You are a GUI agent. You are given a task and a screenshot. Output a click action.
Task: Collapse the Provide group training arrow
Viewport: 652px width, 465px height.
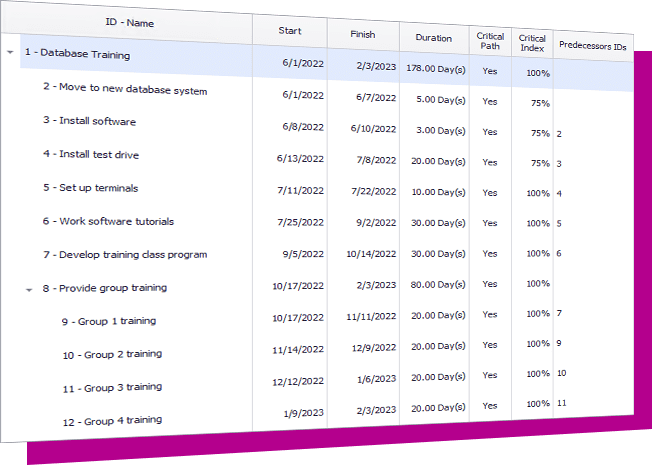29,290
